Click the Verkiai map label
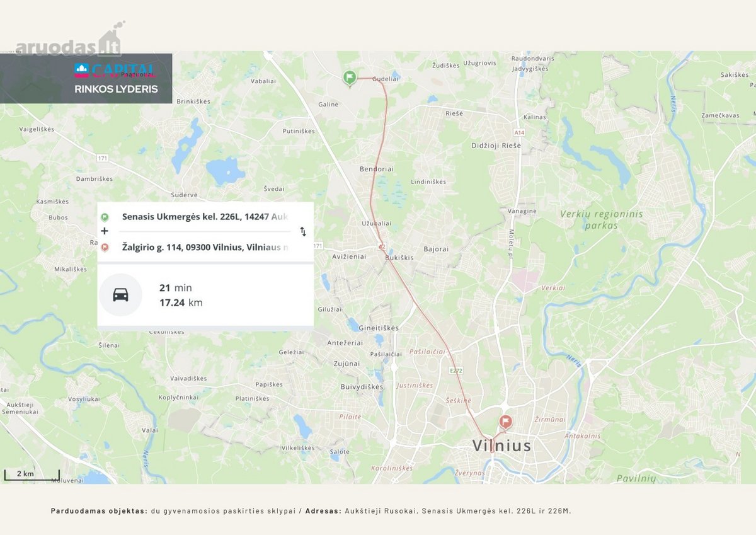The height and width of the screenshot is (535, 756). 553,287
